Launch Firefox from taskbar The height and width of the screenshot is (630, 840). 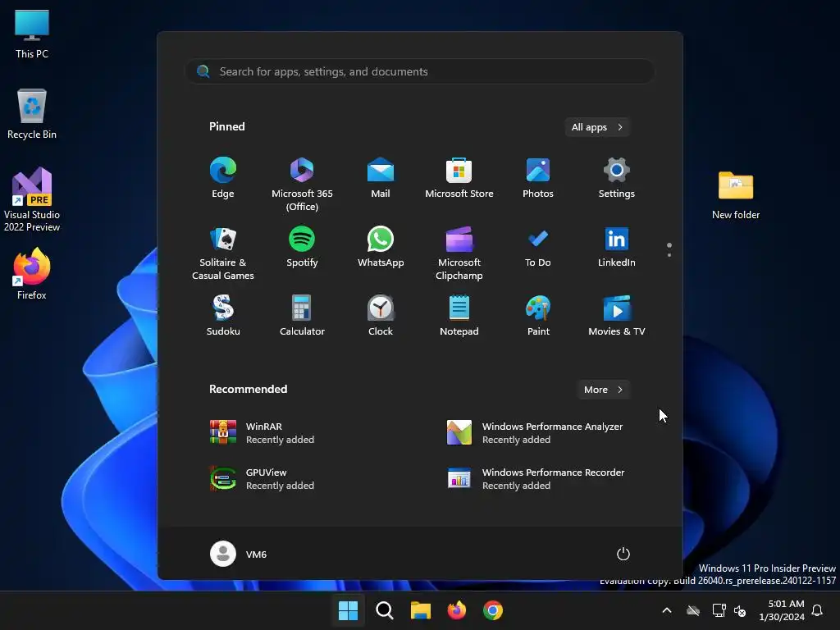pyautogui.click(x=456, y=610)
